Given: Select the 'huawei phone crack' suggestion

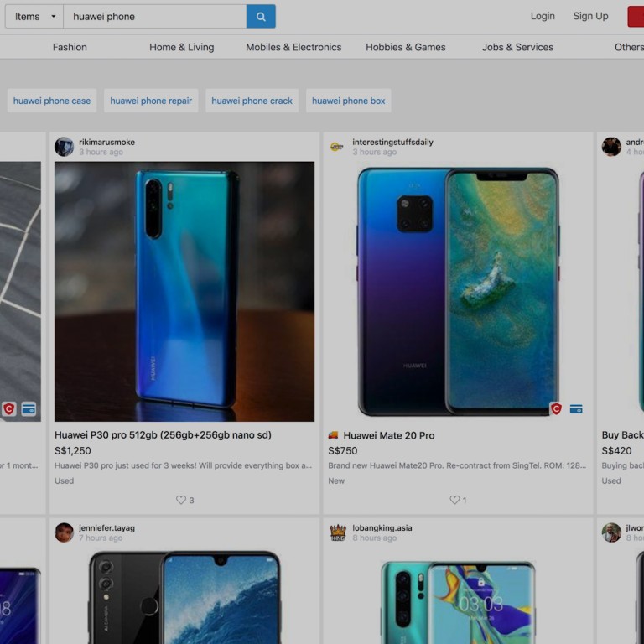Looking at the screenshot, I should (x=252, y=101).
